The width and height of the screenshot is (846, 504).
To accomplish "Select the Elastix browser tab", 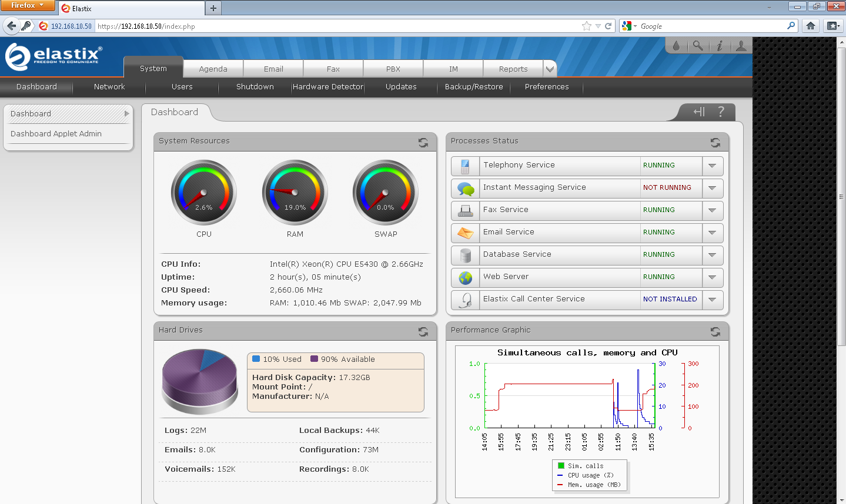I will click(132, 8).
